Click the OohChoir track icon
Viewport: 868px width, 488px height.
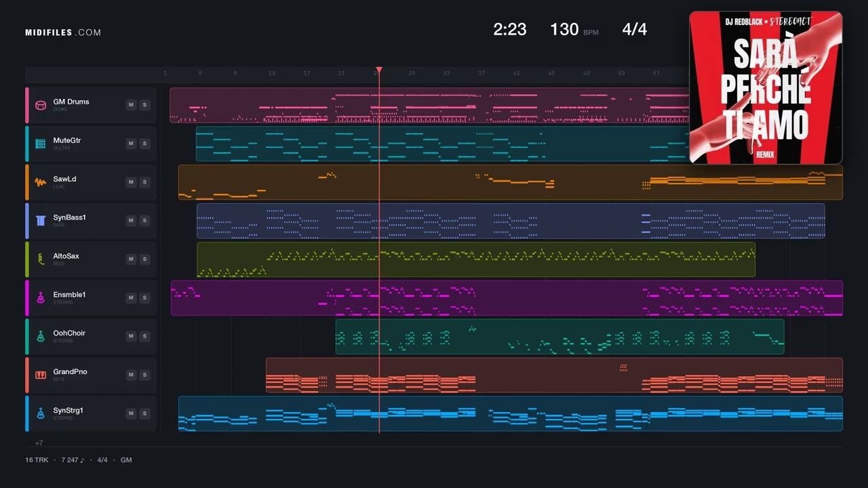[x=41, y=337]
